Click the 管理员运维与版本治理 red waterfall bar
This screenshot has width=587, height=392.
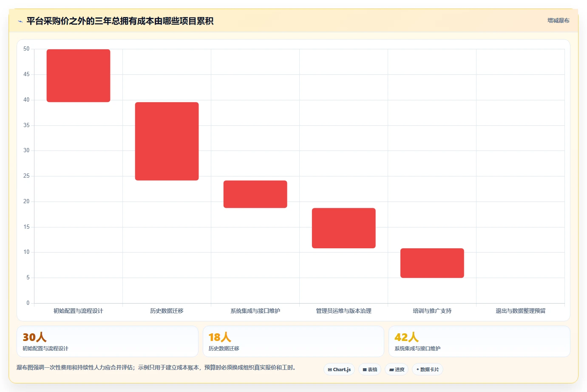coord(343,228)
